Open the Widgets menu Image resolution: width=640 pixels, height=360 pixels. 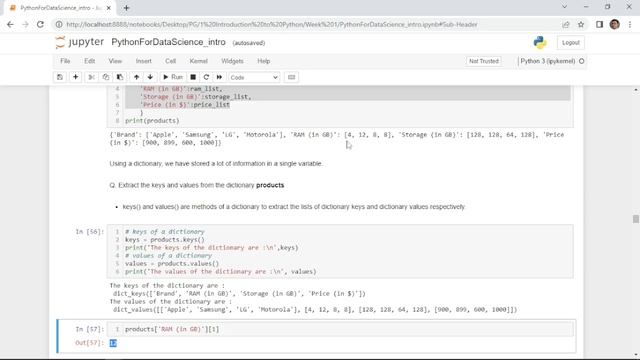tap(232, 61)
